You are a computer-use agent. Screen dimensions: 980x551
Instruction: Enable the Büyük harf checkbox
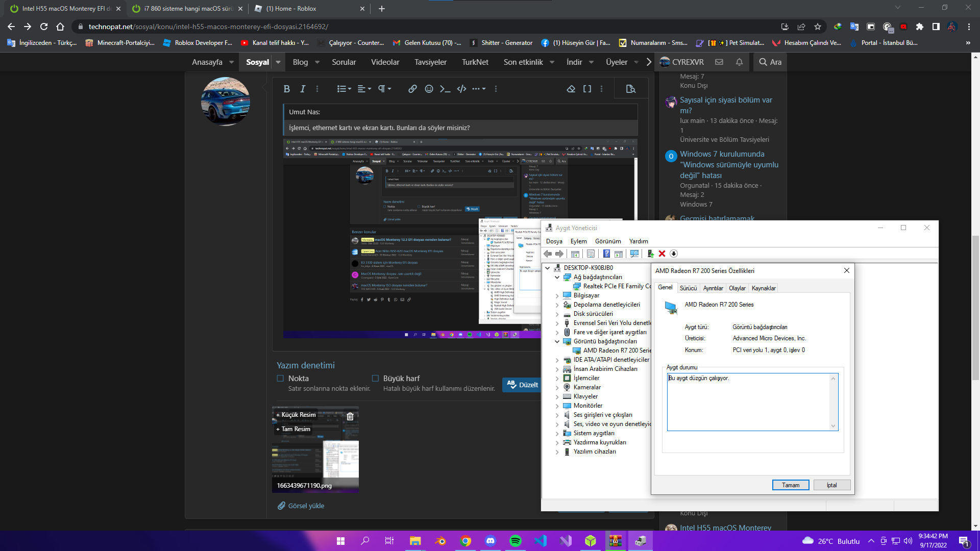point(375,378)
